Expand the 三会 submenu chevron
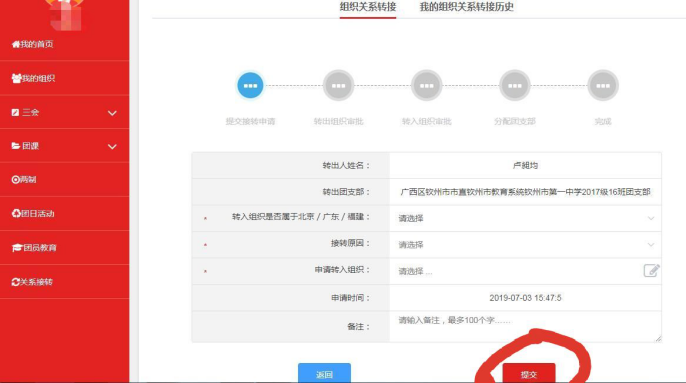 [x=112, y=113]
